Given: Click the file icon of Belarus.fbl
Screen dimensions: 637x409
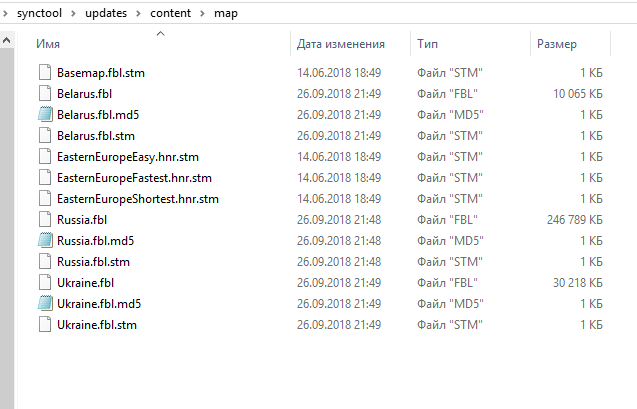Looking at the screenshot, I should pyautogui.click(x=45, y=94).
